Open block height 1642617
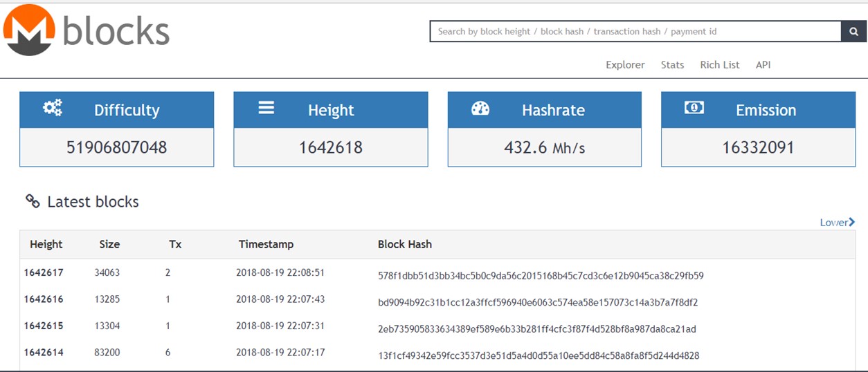Screen dimensions: 868x372 pos(44,272)
